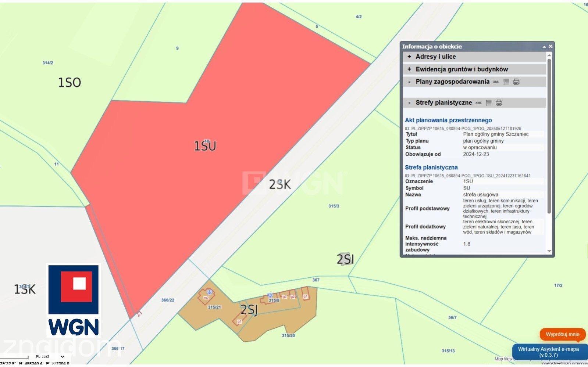This screenshot has width=588, height=367.
Task: Click the 2SK road zone label
Action: (280, 184)
